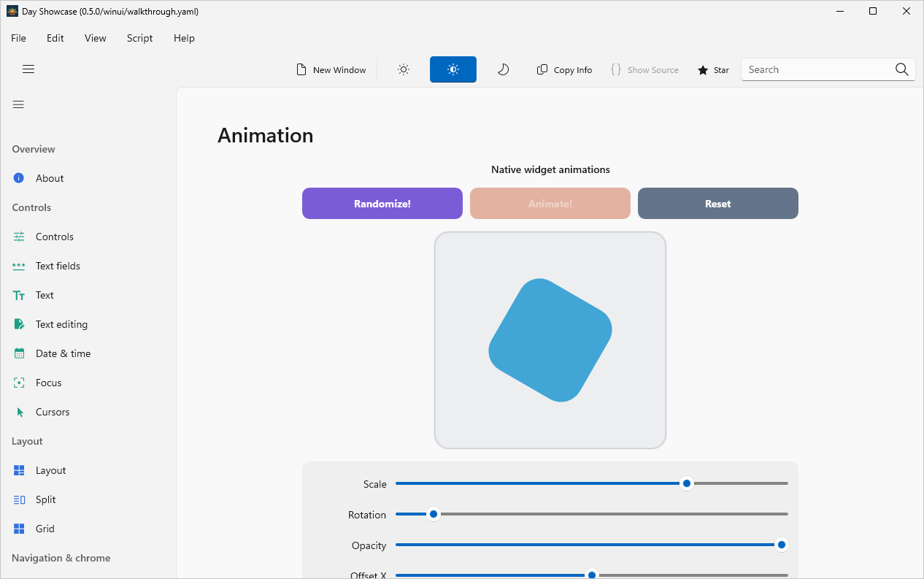Open the Text page label in sidebar

pos(45,295)
